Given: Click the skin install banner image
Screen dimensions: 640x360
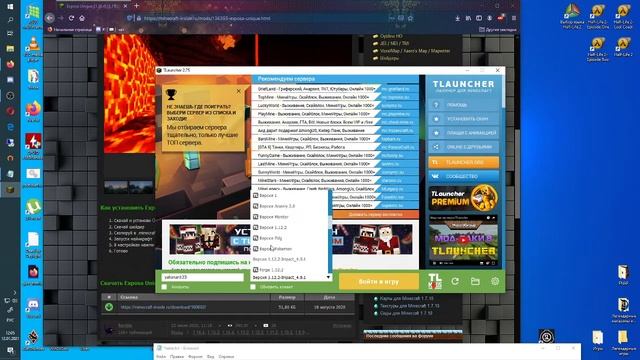Looking at the screenshot, I should [291, 240].
